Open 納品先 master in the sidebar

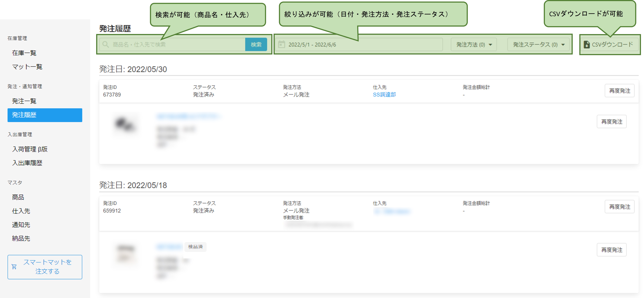click(21, 239)
